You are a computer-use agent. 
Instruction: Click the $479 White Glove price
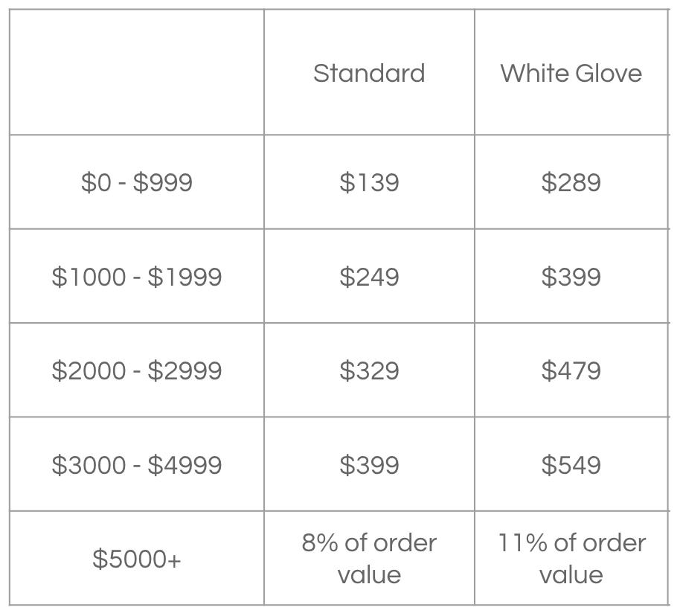(x=571, y=370)
